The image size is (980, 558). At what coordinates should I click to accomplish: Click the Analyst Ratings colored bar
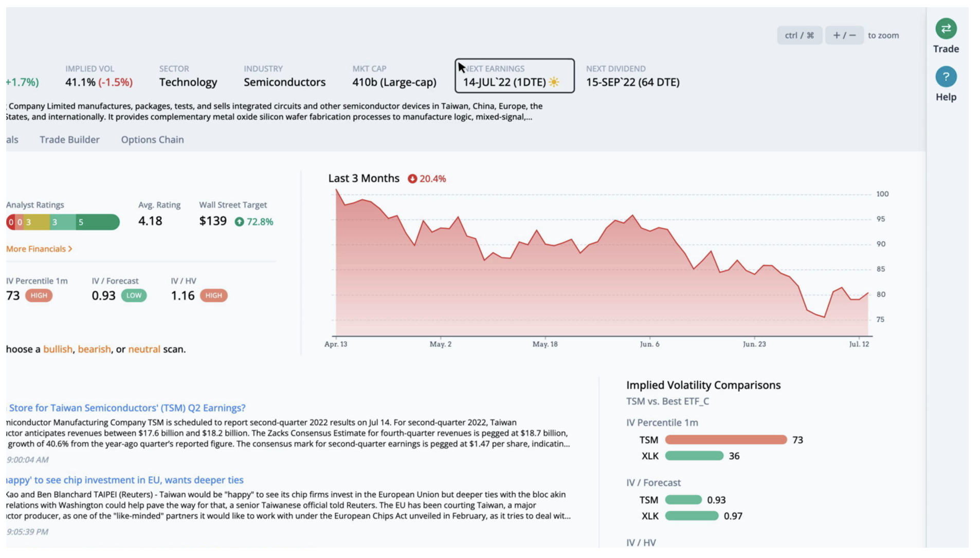click(x=63, y=222)
